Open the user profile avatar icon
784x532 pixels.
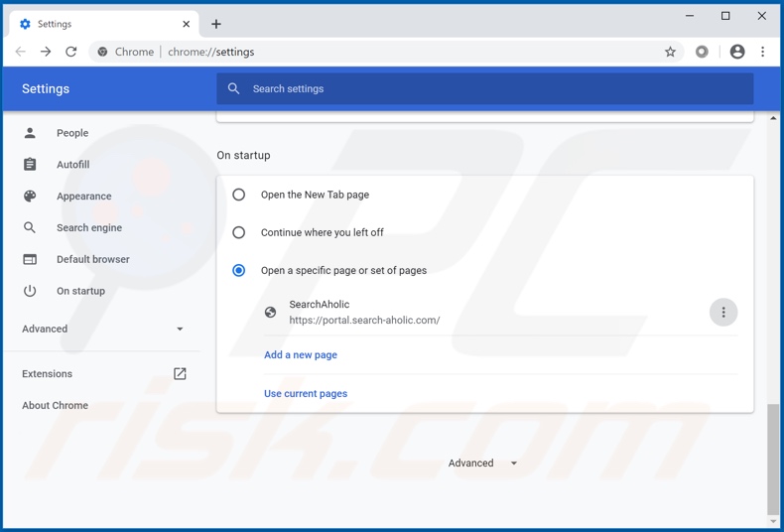pos(737,52)
